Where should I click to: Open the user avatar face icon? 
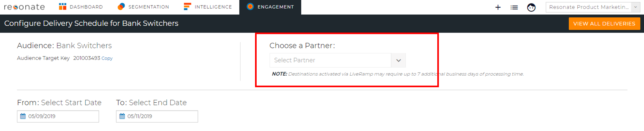click(531, 7)
